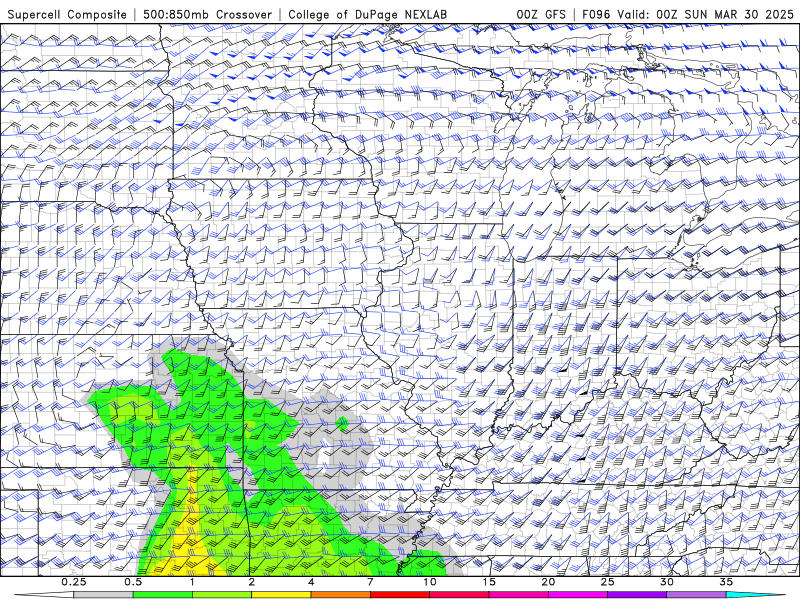
Task: Click the Supercell Composite title text
Action: [67, 14]
